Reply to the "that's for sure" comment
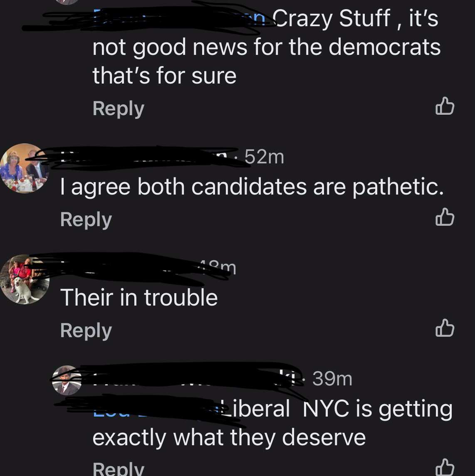Image resolution: width=475 pixels, height=476 pixels. 118,109
